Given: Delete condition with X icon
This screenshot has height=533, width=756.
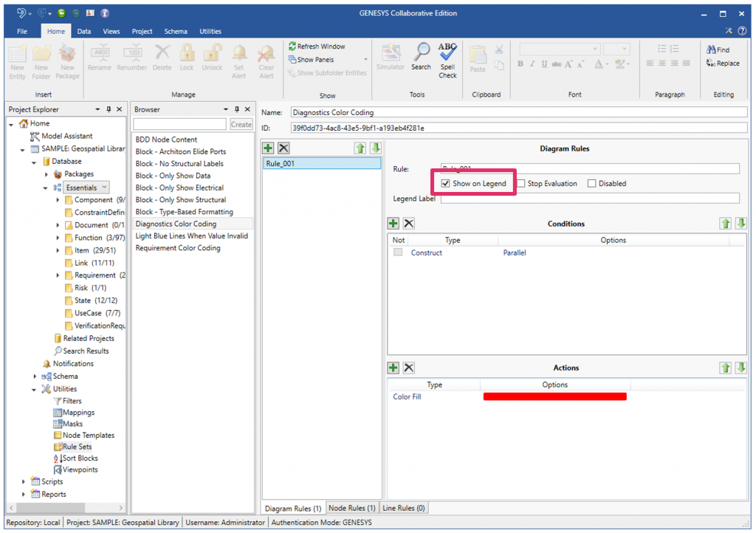Looking at the screenshot, I should click(409, 223).
